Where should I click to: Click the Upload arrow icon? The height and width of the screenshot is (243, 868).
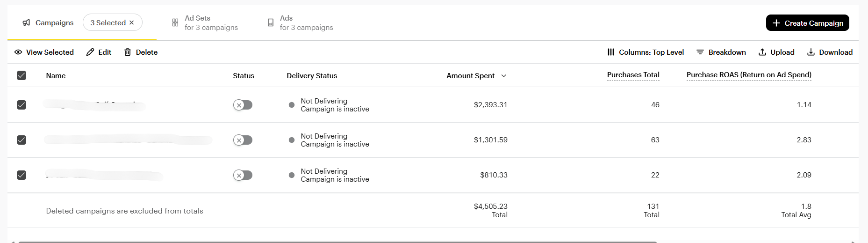coord(762,52)
